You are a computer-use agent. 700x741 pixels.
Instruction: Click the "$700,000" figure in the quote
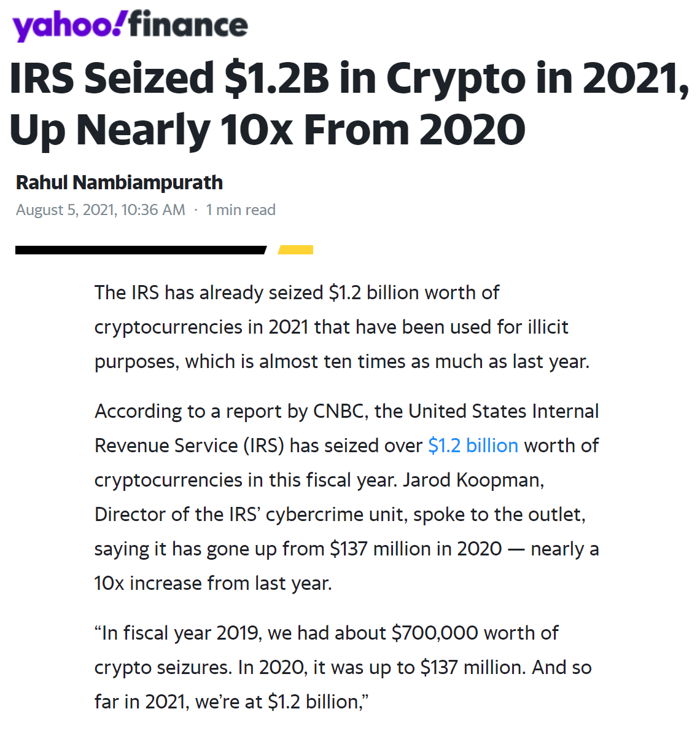(435, 633)
